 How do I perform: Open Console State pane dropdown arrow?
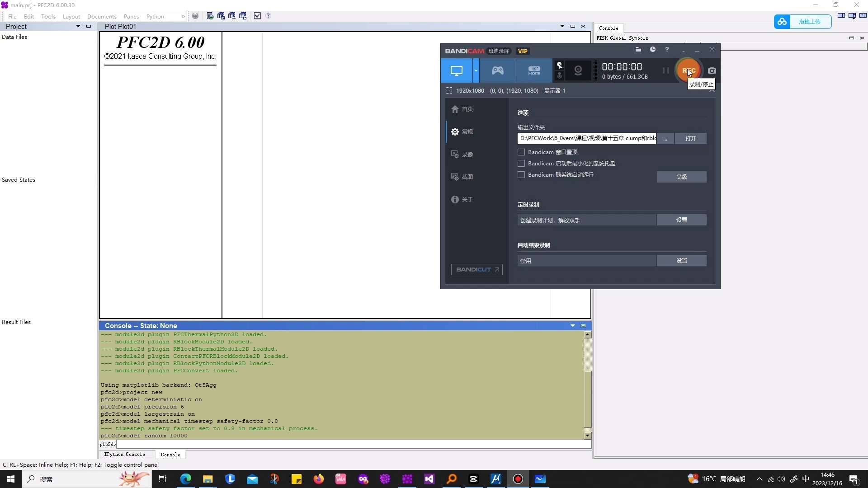pyautogui.click(x=573, y=326)
